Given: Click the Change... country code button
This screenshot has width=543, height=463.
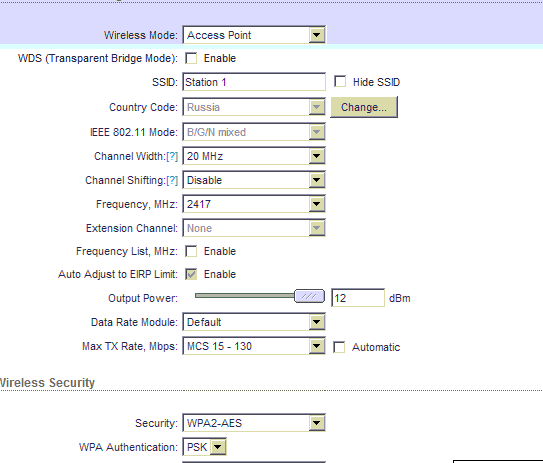Looking at the screenshot, I should [x=364, y=107].
